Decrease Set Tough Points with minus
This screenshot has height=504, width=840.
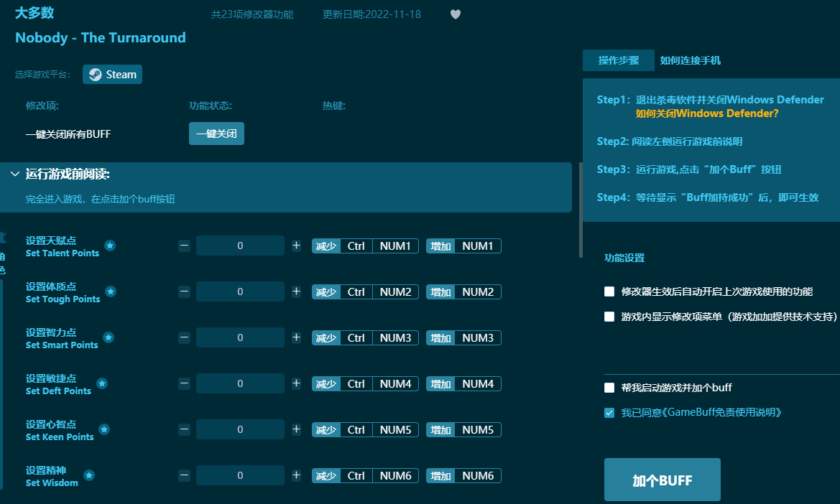point(184,291)
